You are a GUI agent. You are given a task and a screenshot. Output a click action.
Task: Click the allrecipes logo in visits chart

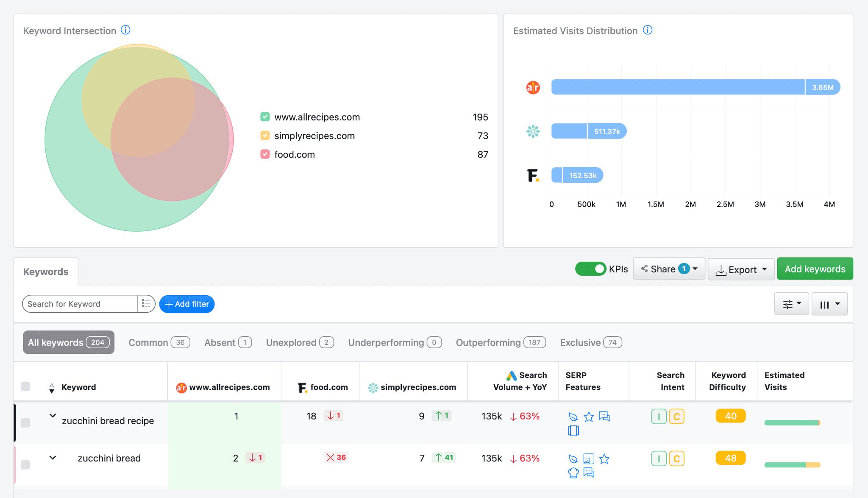point(533,87)
